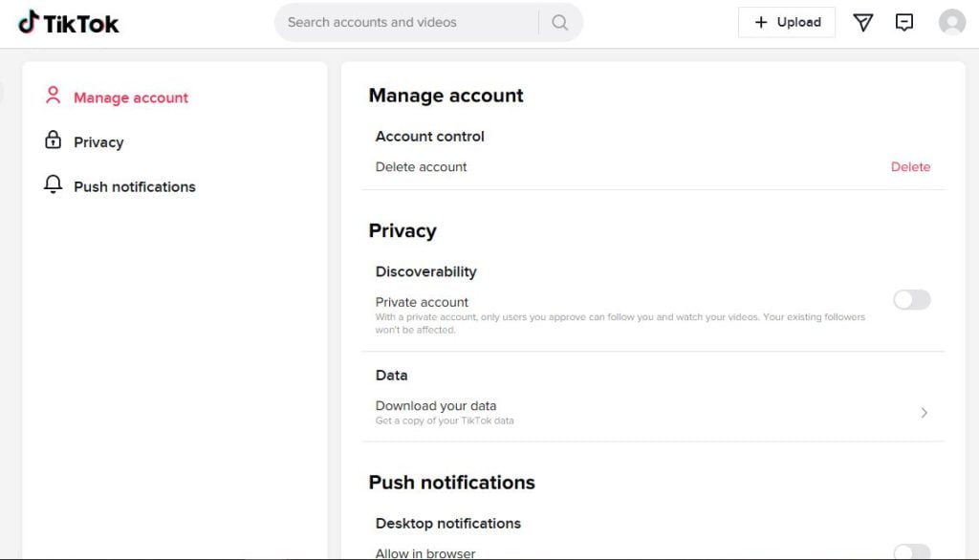Select the Push notifications sidebar item

pos(135,186)
